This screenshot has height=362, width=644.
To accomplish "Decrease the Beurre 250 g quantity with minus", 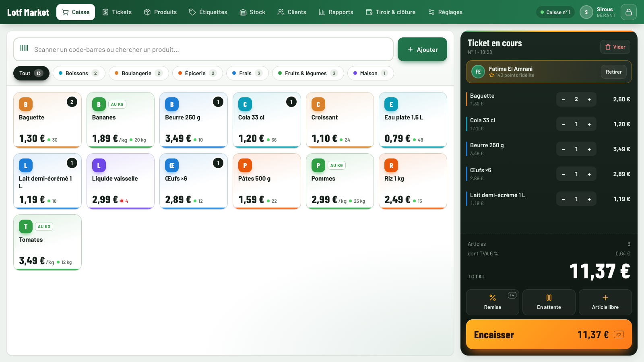I will (x=563, y=149).
